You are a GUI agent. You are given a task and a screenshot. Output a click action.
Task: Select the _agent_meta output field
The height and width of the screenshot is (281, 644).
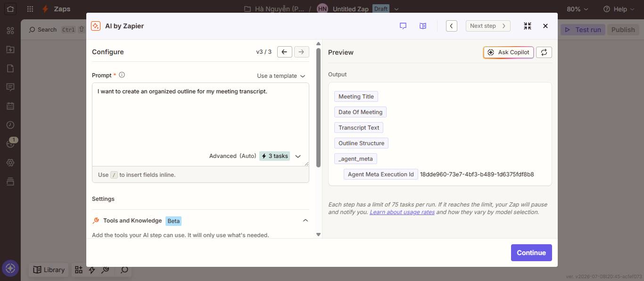355,159
